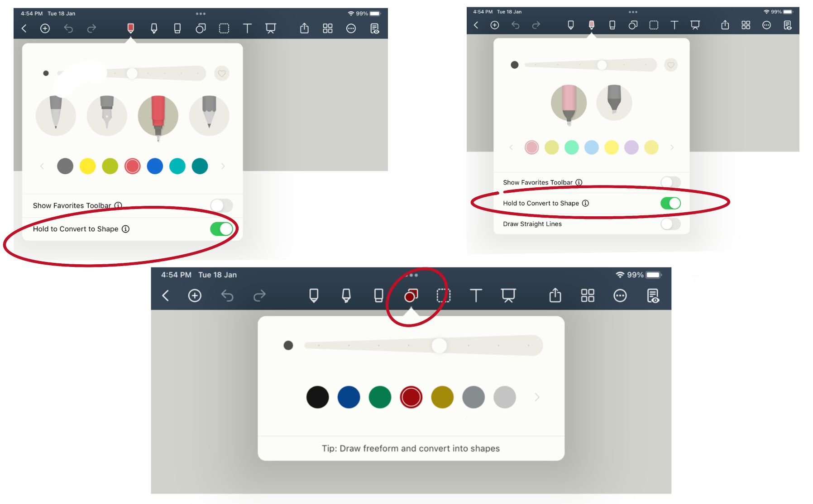Show next colors in shapes color panel
Image resolution: width=813 pixels, height=504 pixels.
pyautogui.click(x=537, y=397)
